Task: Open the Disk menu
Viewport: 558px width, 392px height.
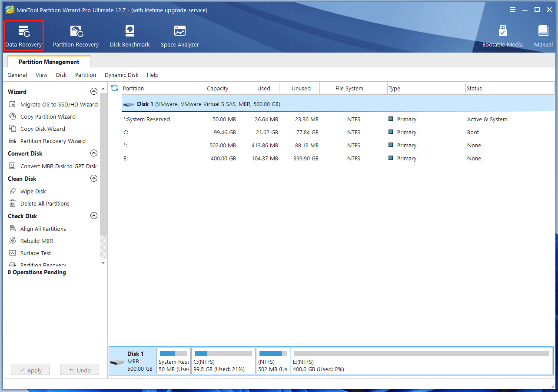Action: (61, 75)
